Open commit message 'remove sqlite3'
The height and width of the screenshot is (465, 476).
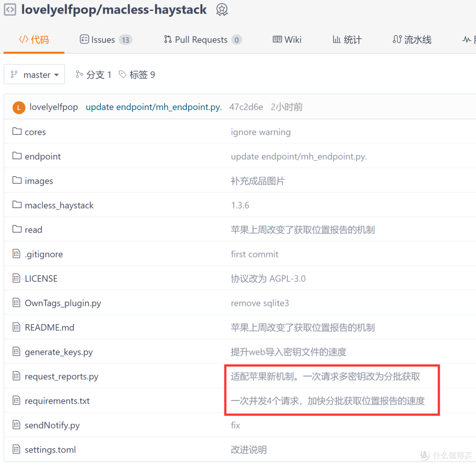tap(260, 303)
